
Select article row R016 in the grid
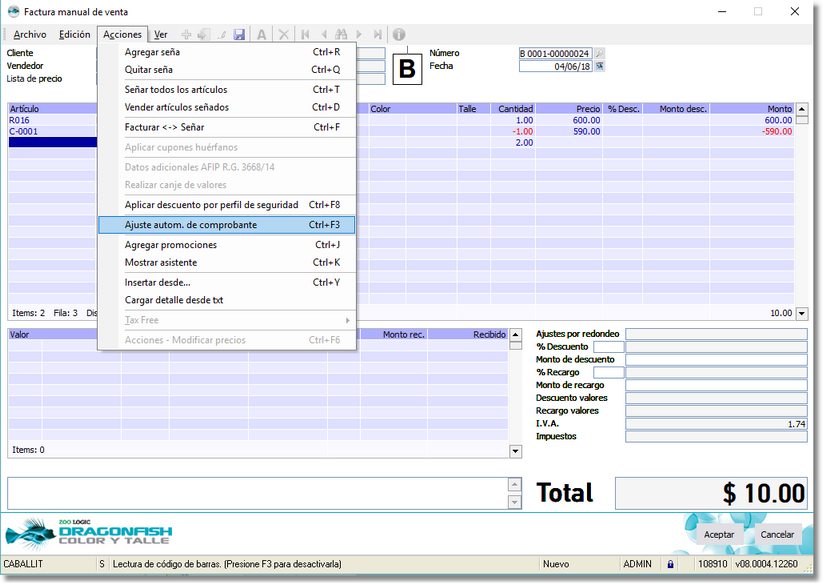(x=50, y=120)
